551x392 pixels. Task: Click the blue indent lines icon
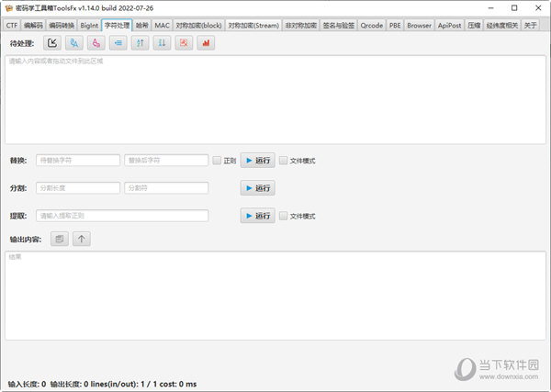118,43
